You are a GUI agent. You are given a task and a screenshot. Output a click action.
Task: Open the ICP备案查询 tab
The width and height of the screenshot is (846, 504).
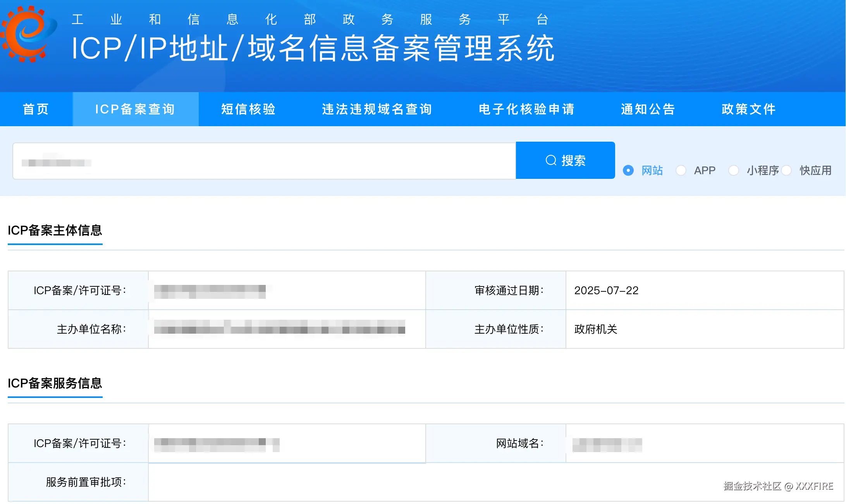[135, 109]
